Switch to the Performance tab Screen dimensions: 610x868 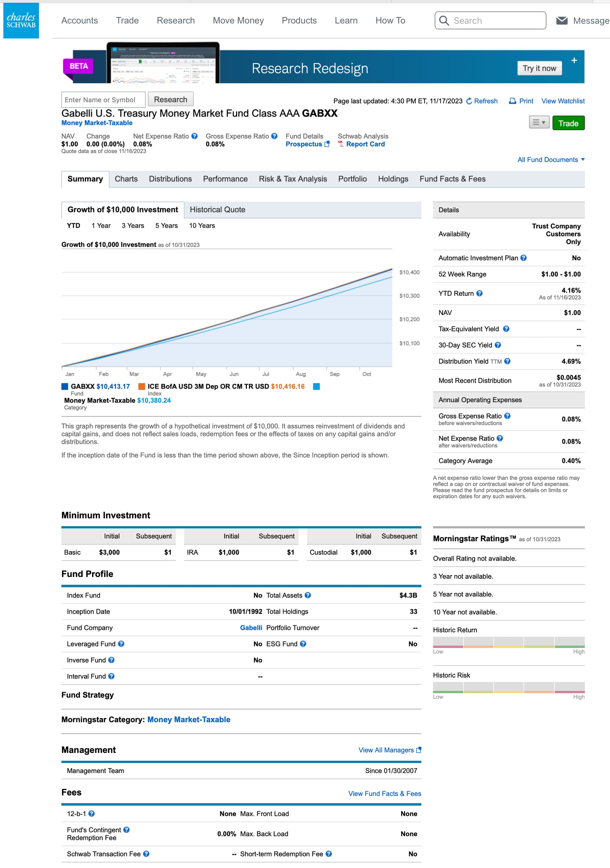(x=226, y=179)
